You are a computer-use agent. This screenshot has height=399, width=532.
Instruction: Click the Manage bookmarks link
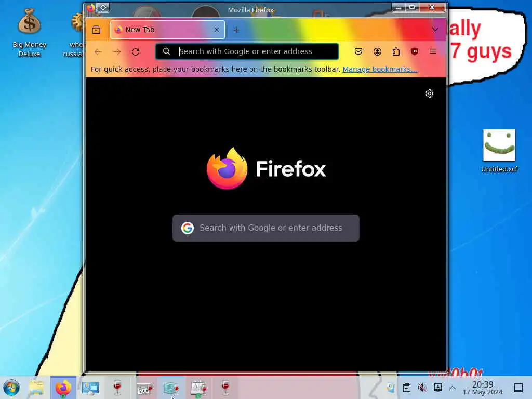point(380,69)
